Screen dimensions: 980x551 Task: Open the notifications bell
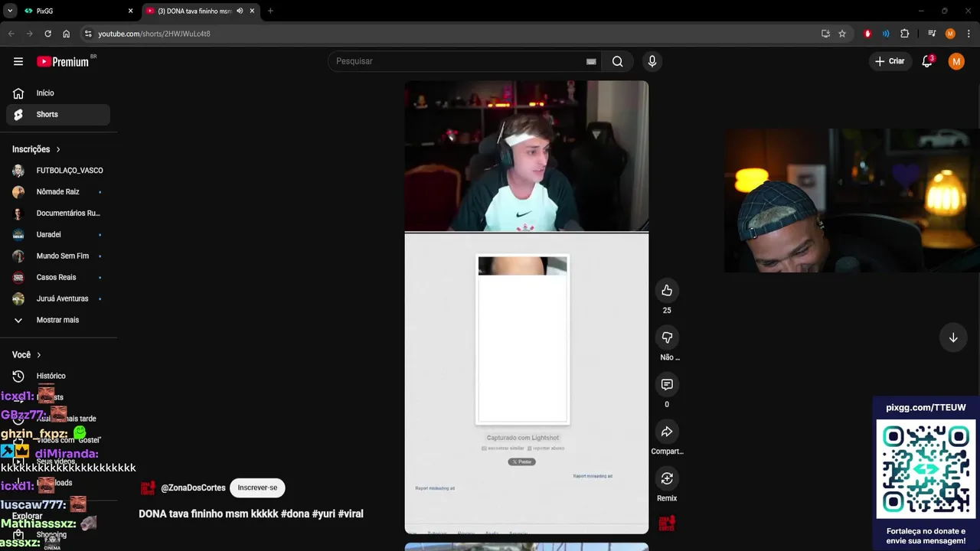(927, 61)
